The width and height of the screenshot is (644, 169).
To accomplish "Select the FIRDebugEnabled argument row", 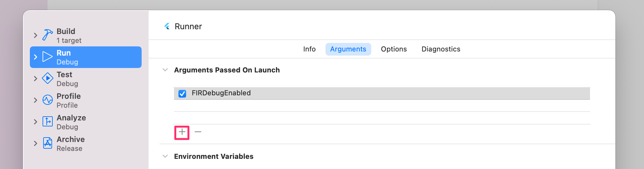I will click(x=382, y=93).
